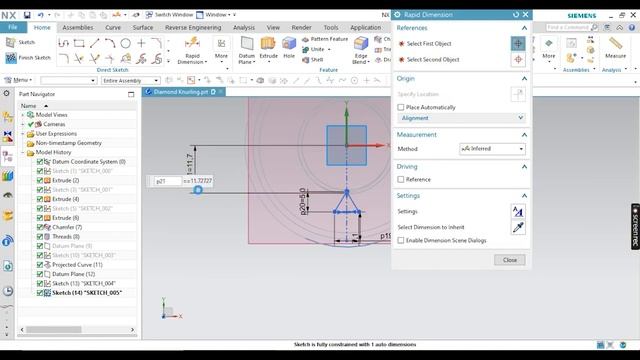Toggle checkbox for Extrude (2)
The width and height of the screenshot is (640, 360).
(x=40, y=180)
